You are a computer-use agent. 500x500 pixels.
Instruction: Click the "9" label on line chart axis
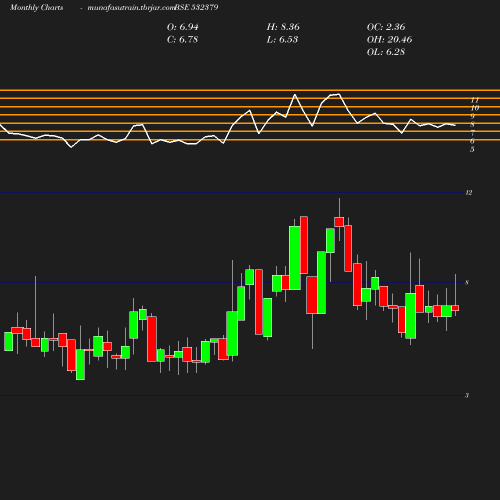(472, 116)
